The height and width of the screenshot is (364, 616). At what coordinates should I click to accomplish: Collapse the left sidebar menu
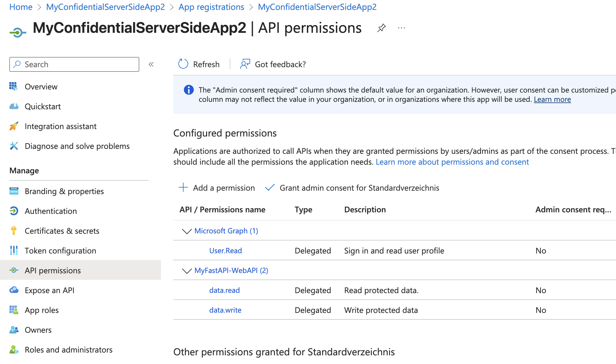point(151,64)
